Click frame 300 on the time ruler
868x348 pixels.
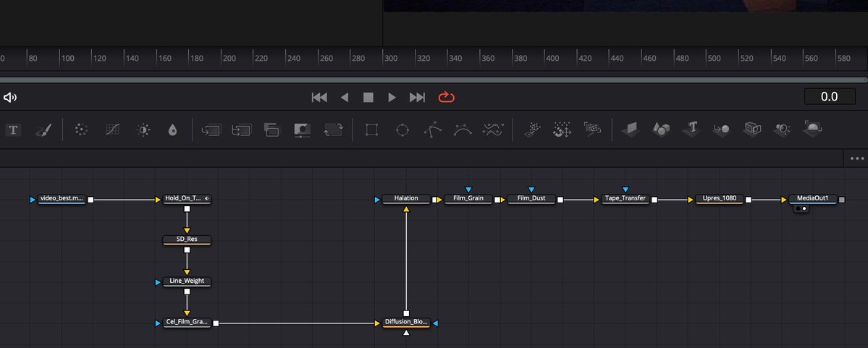coord(390,58)
